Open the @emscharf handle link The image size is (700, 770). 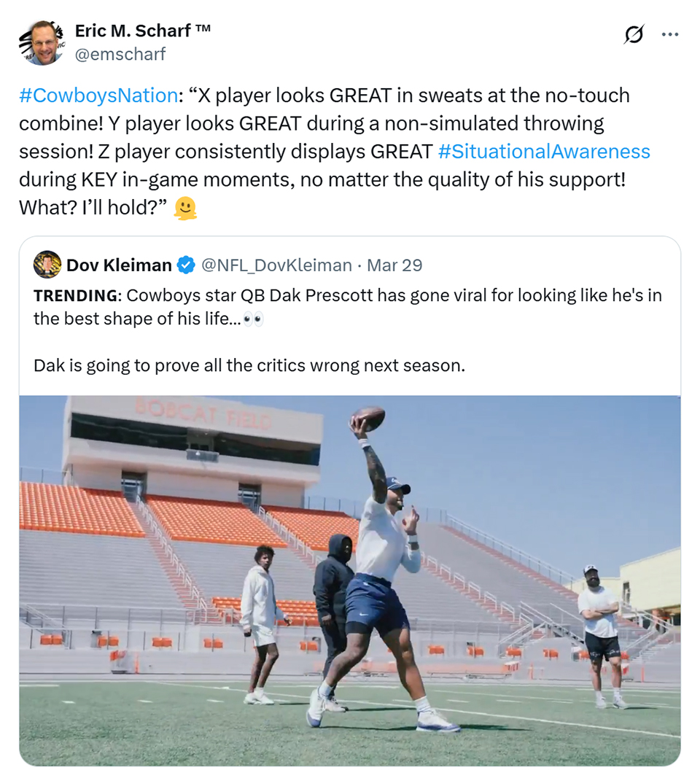point(120,54)
